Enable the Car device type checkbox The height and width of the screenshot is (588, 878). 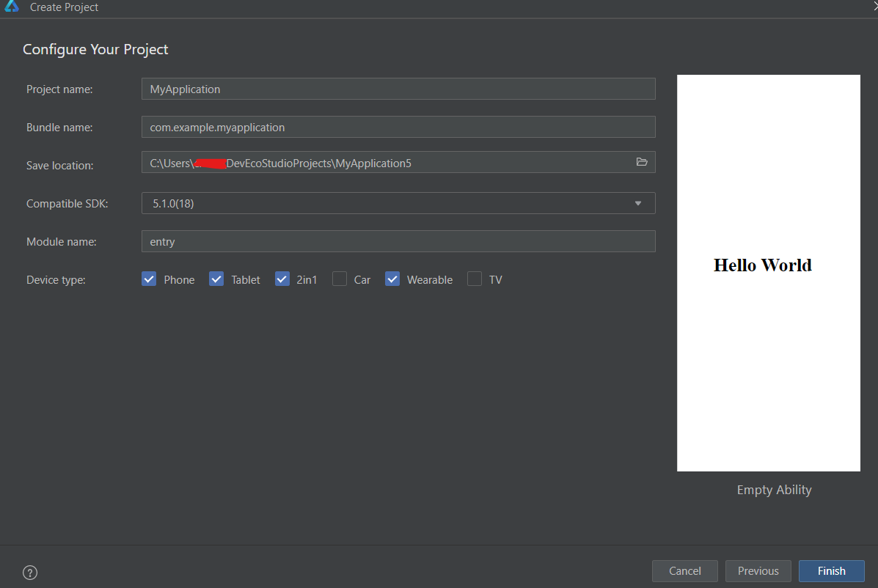tap(340, 279)
